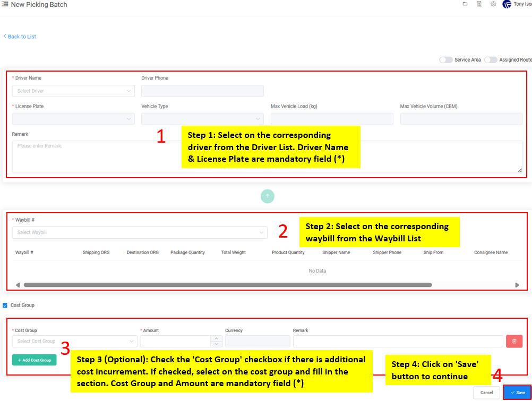This screenshot has height=401, width=532.
Task: Open the Driver Name dropdown
Action: tap(73, 91)
